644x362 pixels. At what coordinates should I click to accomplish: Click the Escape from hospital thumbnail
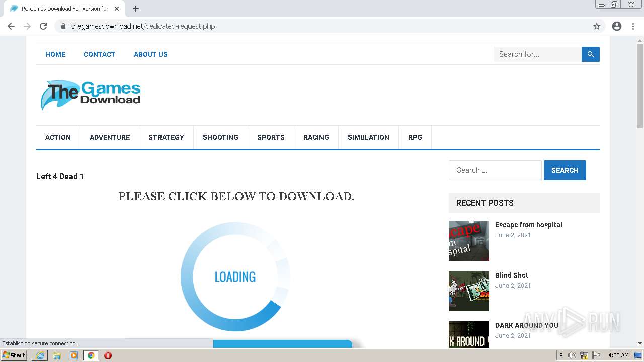[x=469, y=241]
